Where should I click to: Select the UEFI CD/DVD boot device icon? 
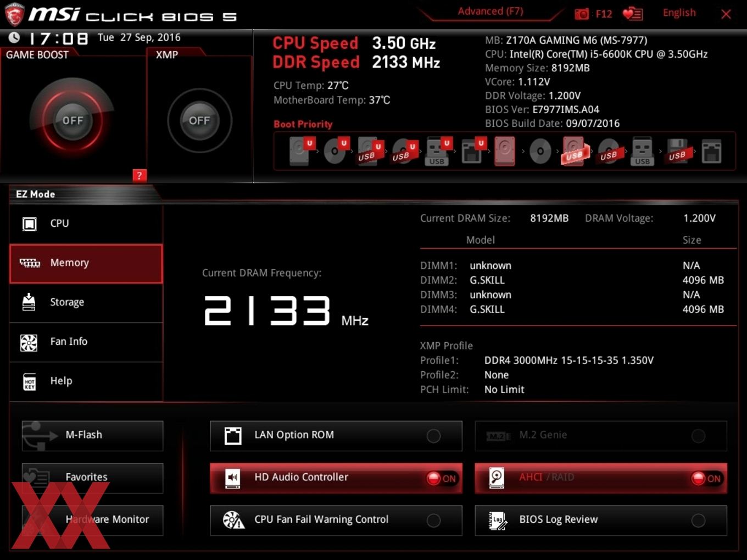tap(336, 151)
